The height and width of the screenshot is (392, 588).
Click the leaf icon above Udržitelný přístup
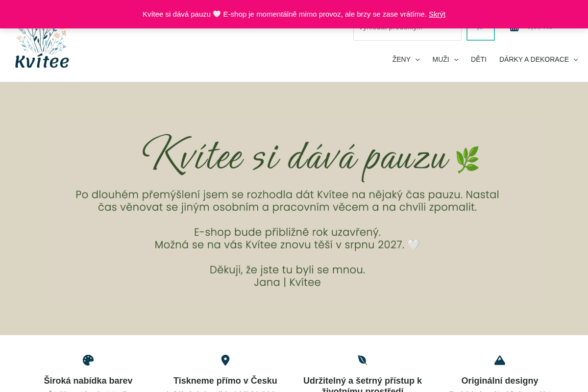[363, 360]
